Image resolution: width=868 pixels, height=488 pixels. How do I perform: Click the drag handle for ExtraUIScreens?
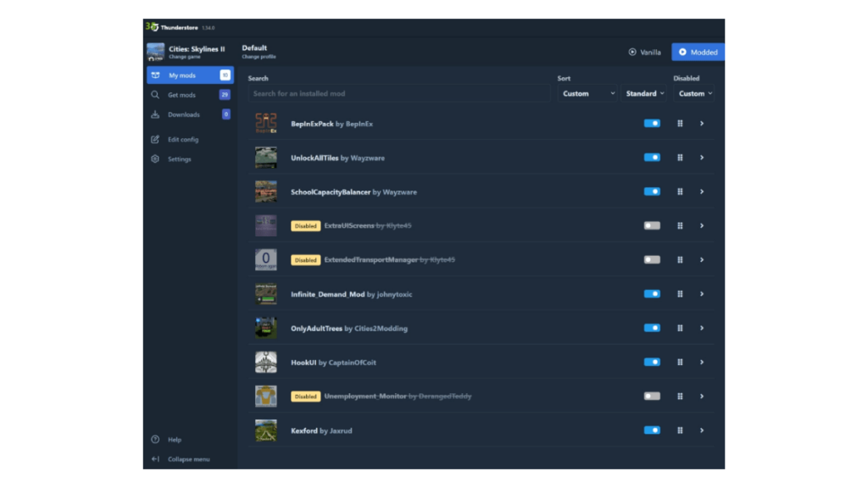[x=680, y=225]
